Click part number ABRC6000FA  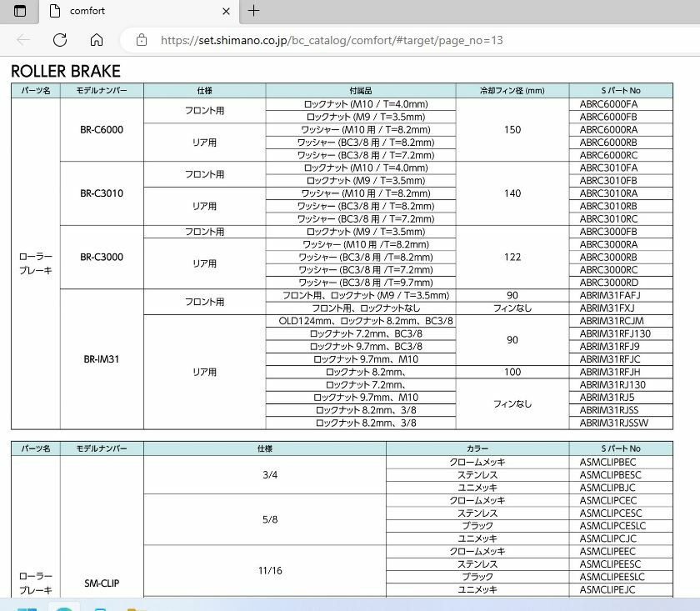[x=608, y=104]
